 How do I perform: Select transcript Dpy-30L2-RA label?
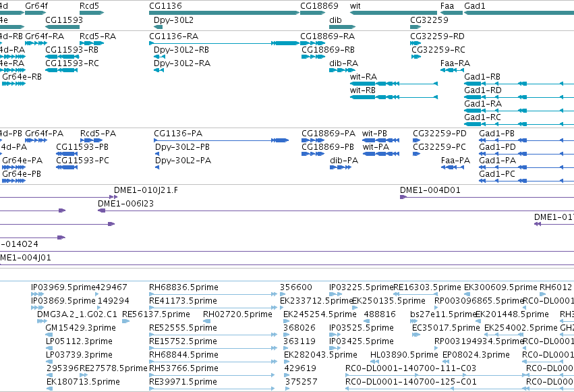pyautogui.click(x=182, y=63)
